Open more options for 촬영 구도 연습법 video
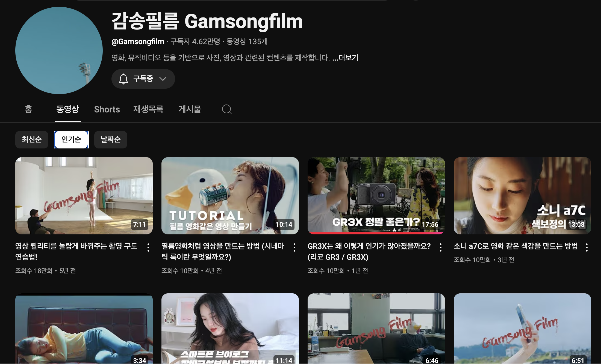Viewport: 601px width, 364px height. pos(148,247)
